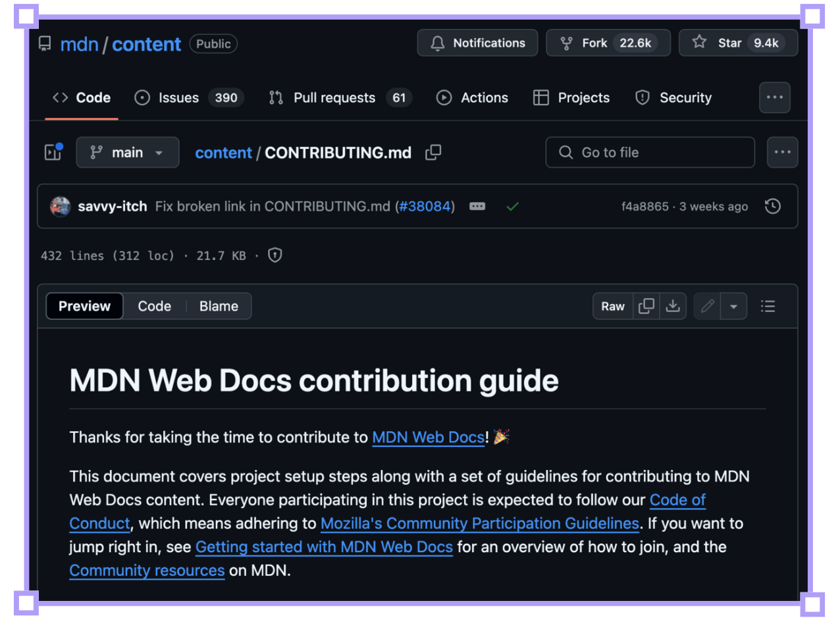Click the MDN Web Docs contribution guide heading

pos(314,380)
